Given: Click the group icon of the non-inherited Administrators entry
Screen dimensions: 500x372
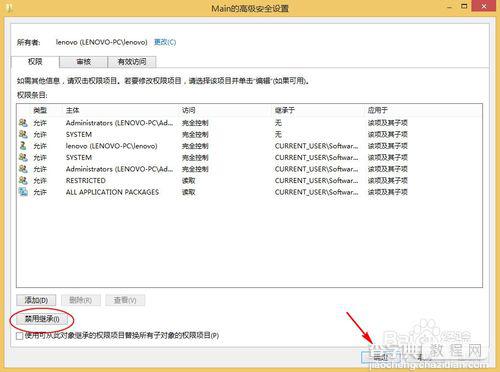Looking at the screenshot, I should [23, 123].
